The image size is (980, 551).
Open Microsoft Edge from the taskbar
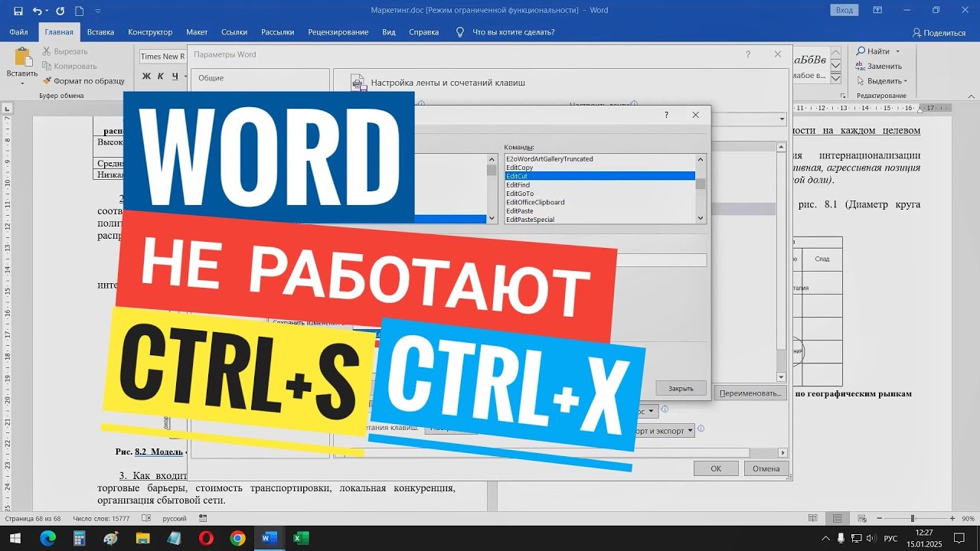47,538
